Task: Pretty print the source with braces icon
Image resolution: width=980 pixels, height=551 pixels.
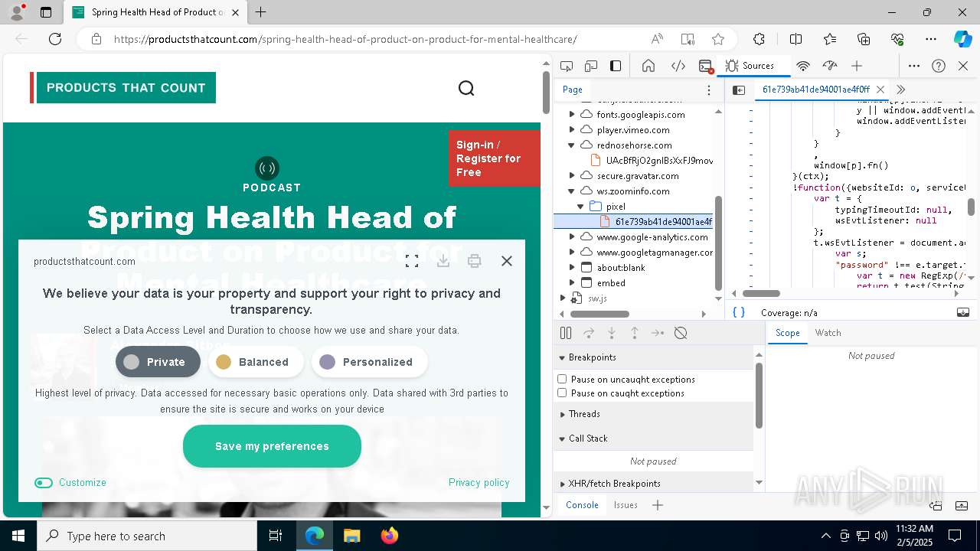Action: (739, 312)
